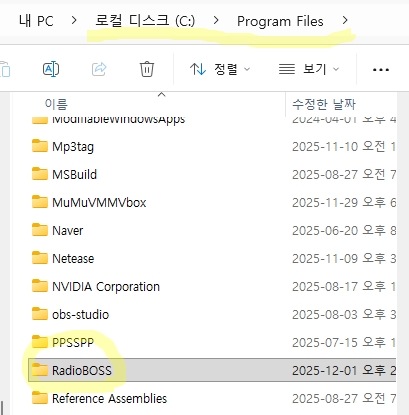Open the 보기 view dropdown

tap(309, 69)
